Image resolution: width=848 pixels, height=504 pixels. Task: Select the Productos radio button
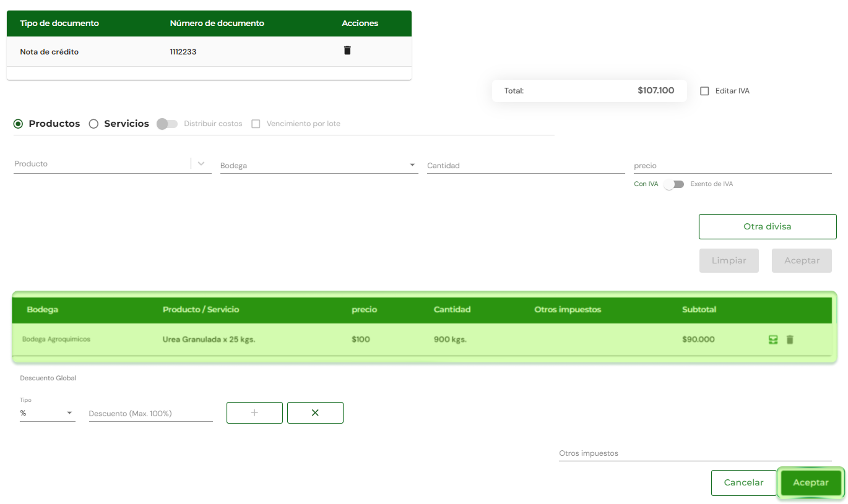tap(18, 124)
